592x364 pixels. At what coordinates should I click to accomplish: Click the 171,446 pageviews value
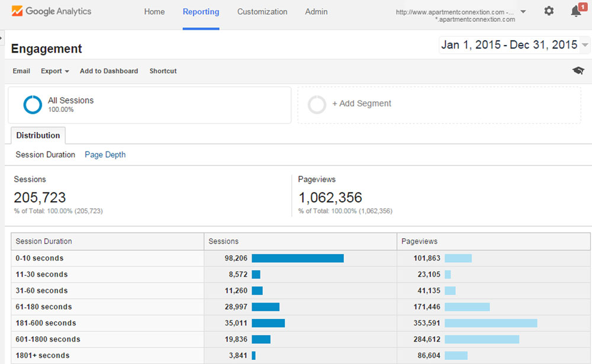point(427,307)
